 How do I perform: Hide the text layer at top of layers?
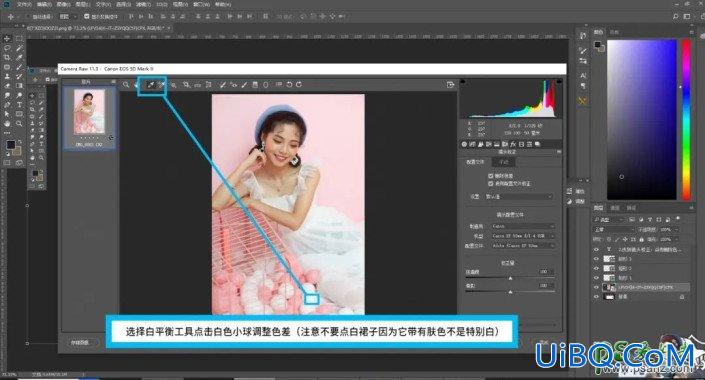[x=596, y=249]
